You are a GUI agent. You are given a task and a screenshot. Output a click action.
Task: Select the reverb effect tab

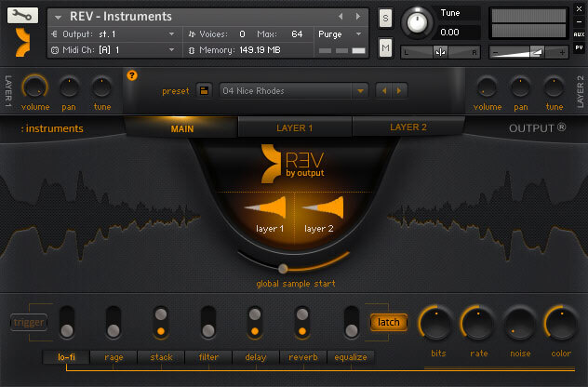click(x=301, y=357)
